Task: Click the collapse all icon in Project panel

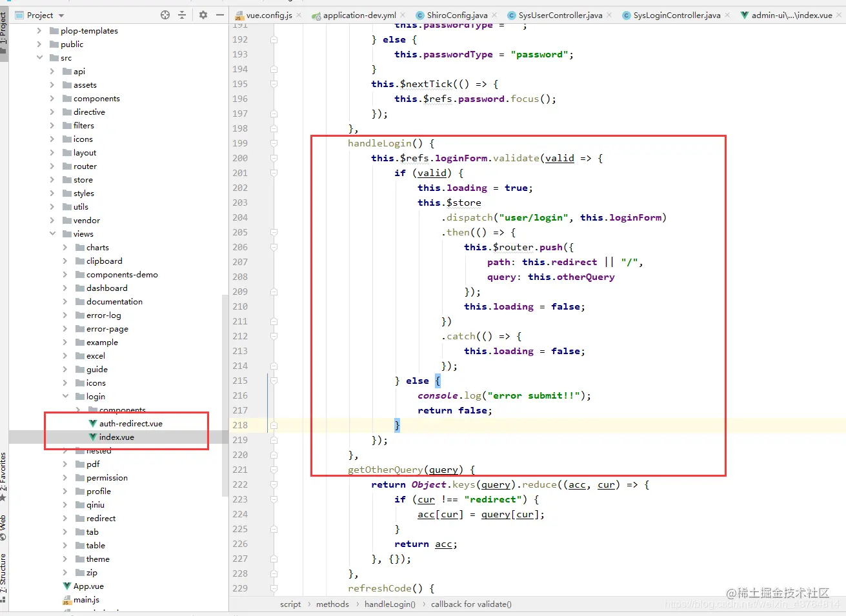Action: [x=182, y=15]
